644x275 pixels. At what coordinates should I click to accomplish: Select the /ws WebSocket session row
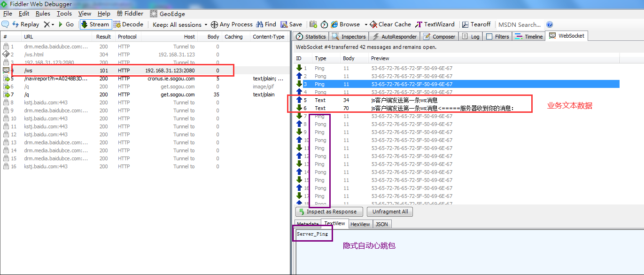(146, 71)
